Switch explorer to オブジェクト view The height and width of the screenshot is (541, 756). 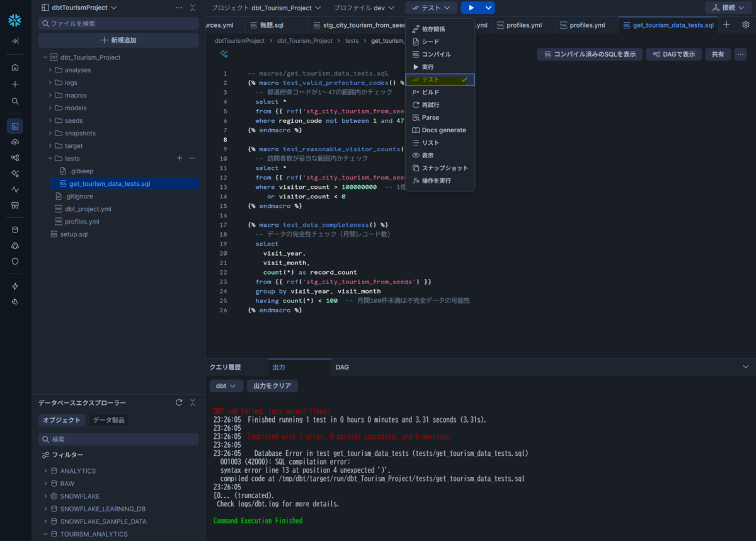coord(62,420)
